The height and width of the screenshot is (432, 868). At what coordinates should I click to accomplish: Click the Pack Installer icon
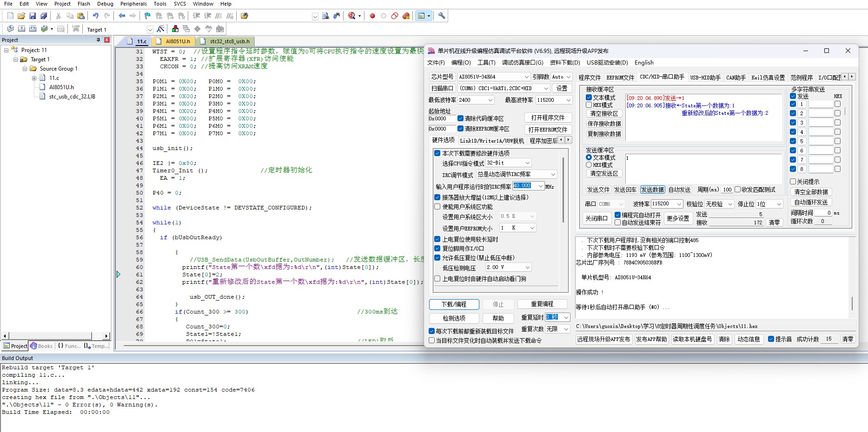[x=220, y=29]
